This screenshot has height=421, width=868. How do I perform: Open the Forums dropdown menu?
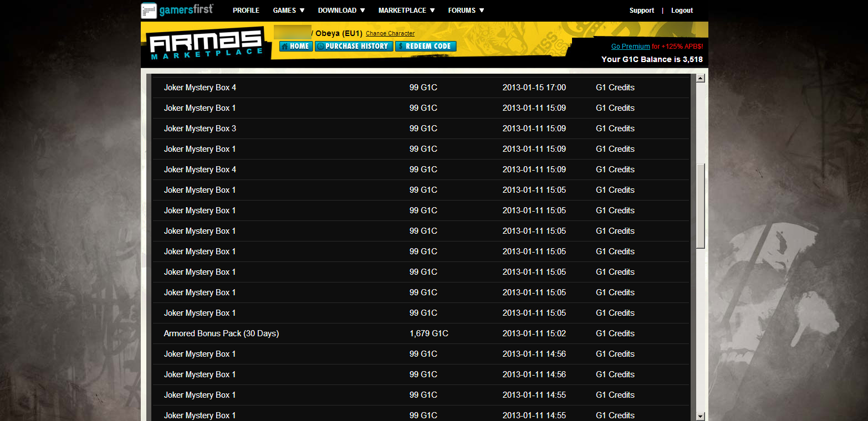(466, 11)
